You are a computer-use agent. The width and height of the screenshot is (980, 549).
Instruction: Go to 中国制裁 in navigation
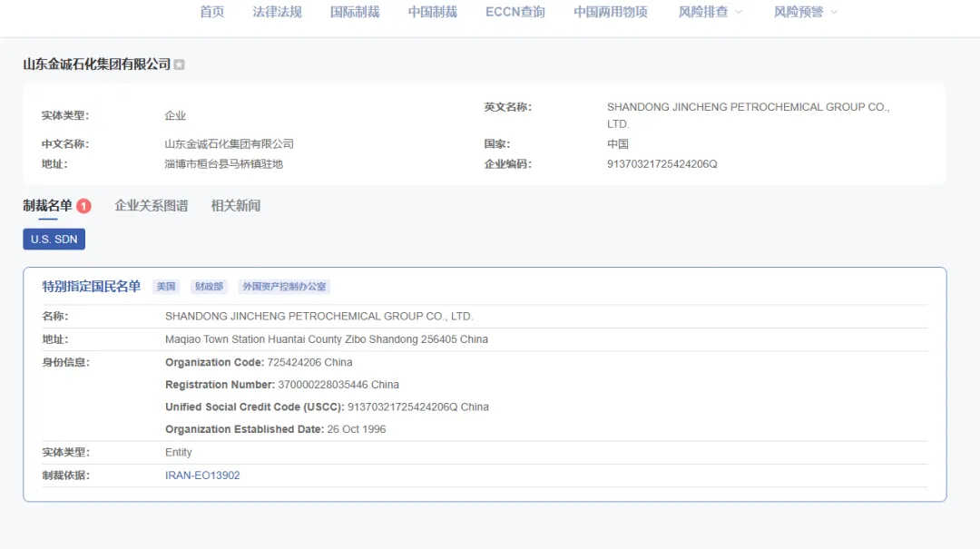[433, 12]
